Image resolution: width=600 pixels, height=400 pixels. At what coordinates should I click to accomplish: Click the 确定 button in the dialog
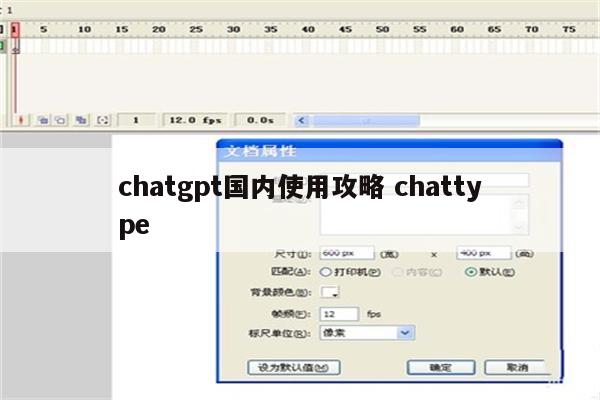tap(441, 367)
